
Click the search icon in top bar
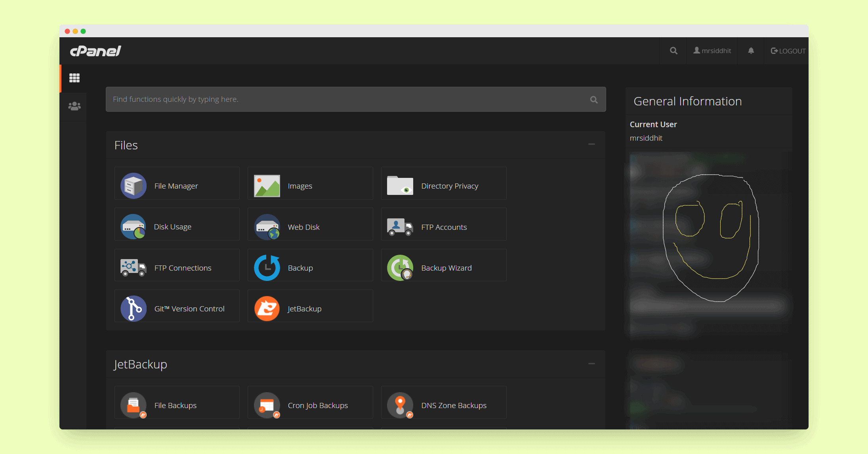click(673, 51)
